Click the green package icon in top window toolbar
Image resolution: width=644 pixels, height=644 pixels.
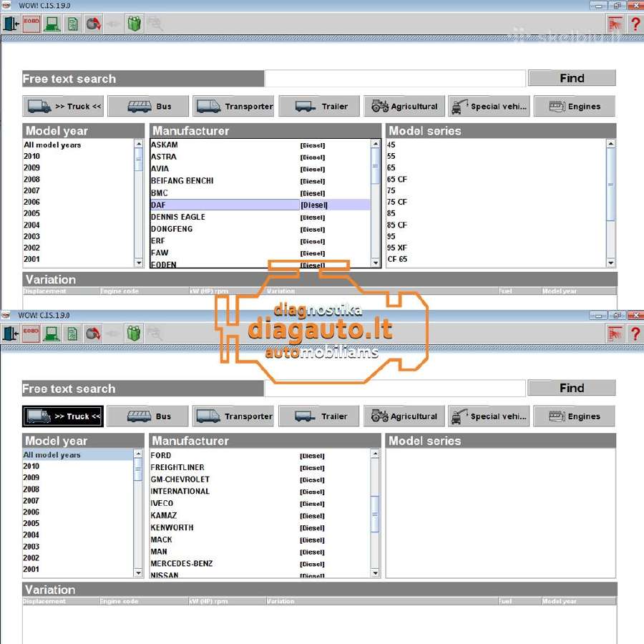[135, 24]
